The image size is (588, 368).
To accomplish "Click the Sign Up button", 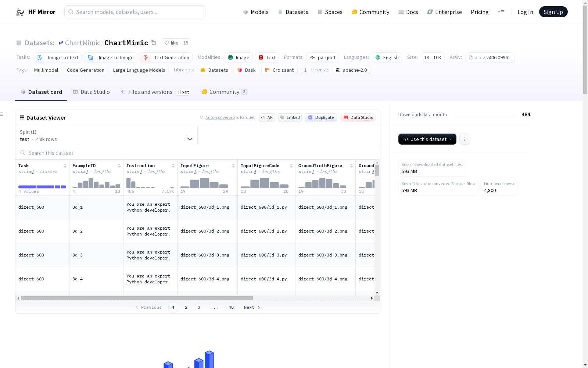I will click(x=553, y=12).
